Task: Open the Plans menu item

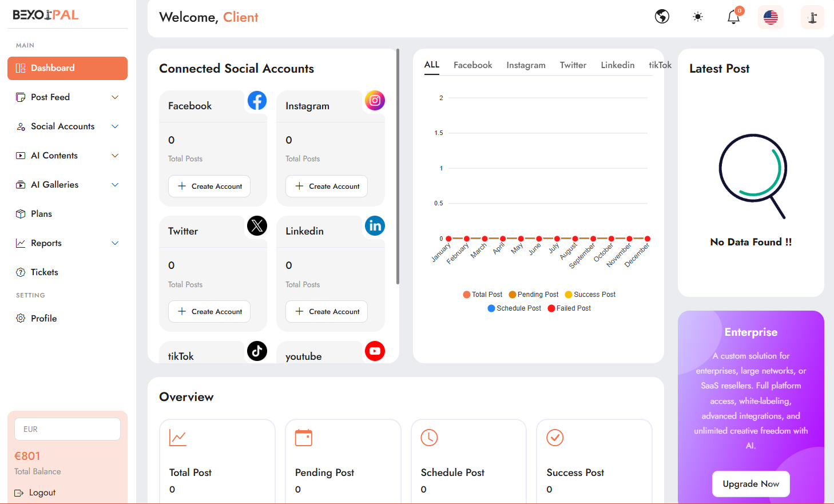Action: (67, 214)
